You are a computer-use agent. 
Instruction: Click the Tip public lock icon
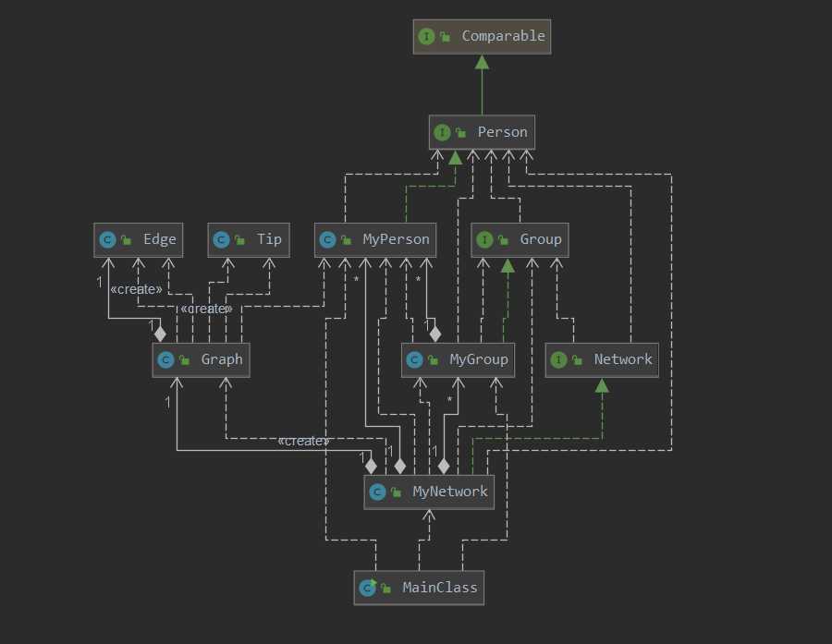239,240
